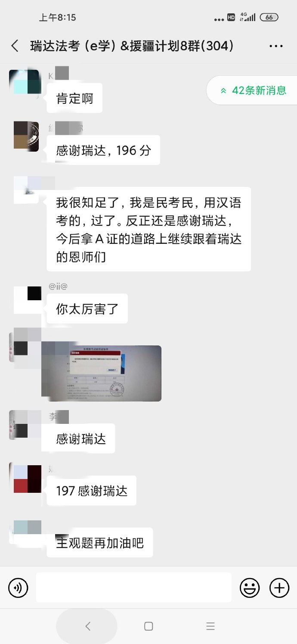Tap avatar of user @ii@
297x644 pixels.
[27, 299]
